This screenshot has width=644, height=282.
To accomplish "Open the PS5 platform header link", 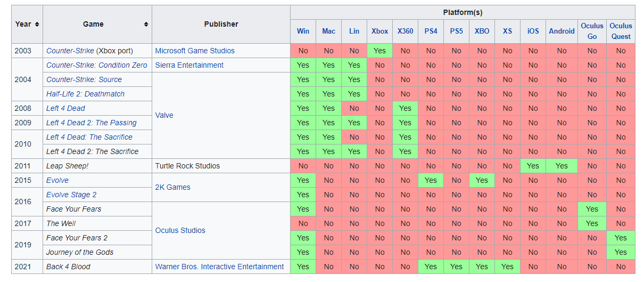I will point(456,31).
